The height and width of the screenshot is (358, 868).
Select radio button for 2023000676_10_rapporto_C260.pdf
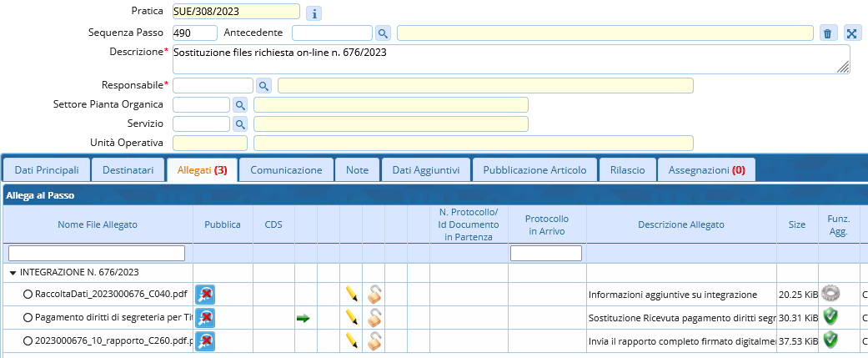click(28, 340)
